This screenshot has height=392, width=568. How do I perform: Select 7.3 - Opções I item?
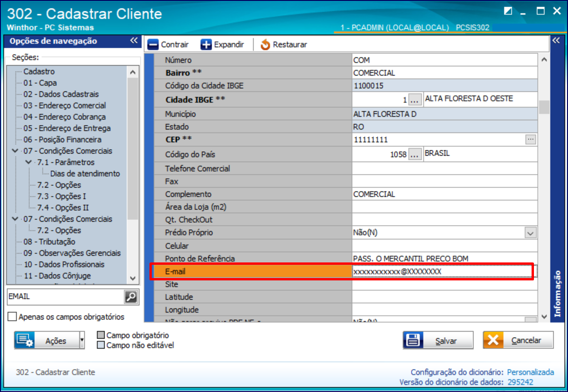(x=61, y=196)
